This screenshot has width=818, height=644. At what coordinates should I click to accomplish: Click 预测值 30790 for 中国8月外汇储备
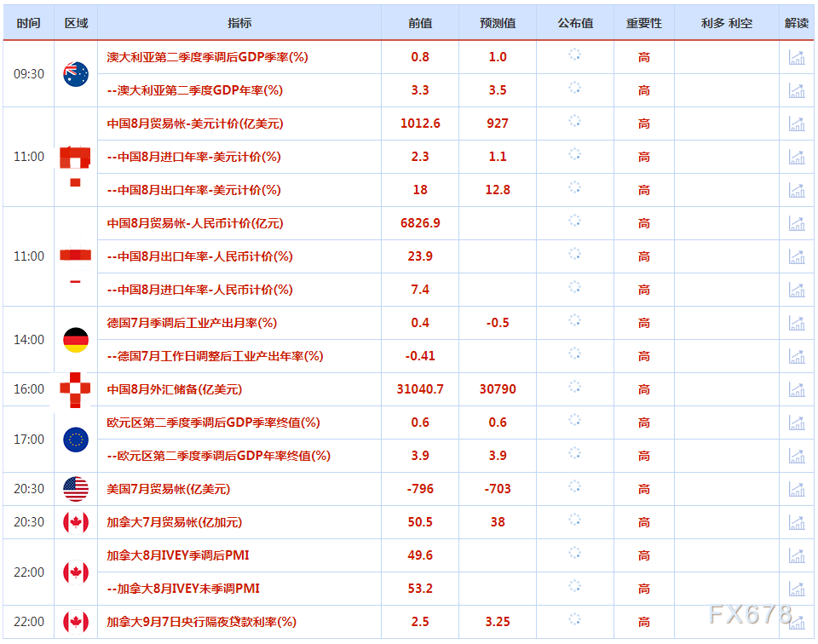pyautogui.click(x=498, y=389)
